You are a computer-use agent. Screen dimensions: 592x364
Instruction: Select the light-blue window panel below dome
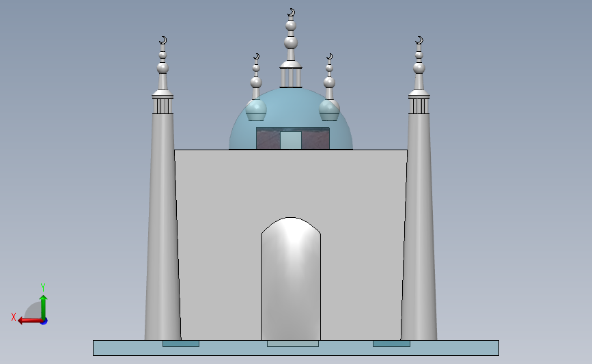(x=291, y=140)
